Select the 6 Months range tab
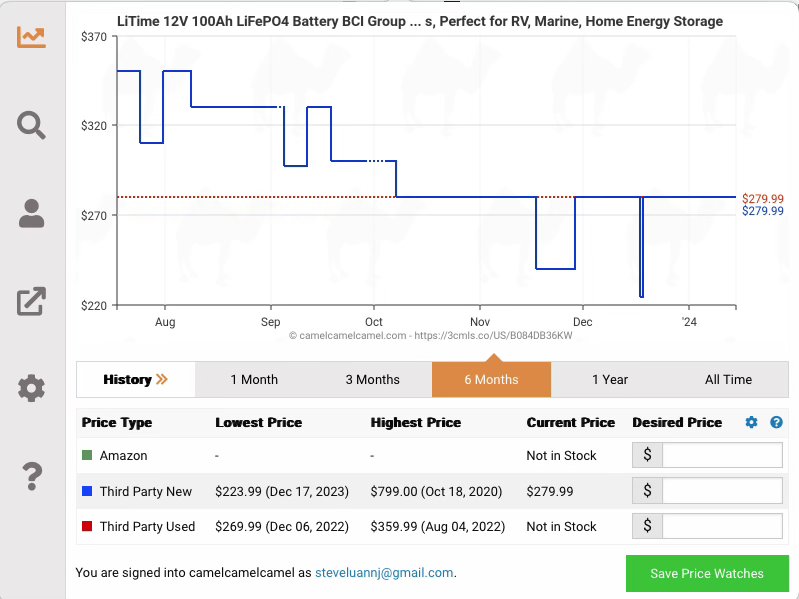This screenshot has height=599, width=799. click(491, 379)
